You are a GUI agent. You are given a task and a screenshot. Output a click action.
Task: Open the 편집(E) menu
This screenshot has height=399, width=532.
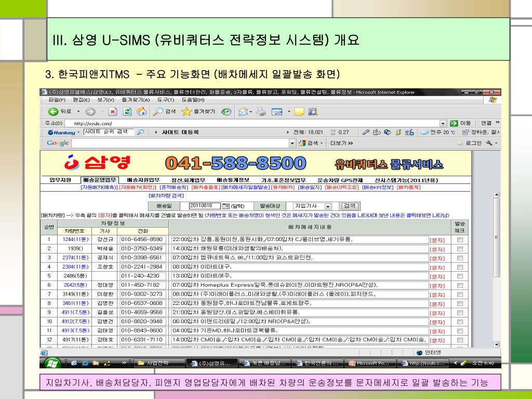(x=82, y=100)
